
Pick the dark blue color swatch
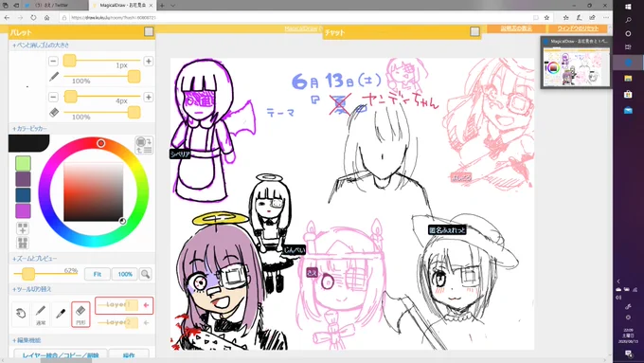23,195
